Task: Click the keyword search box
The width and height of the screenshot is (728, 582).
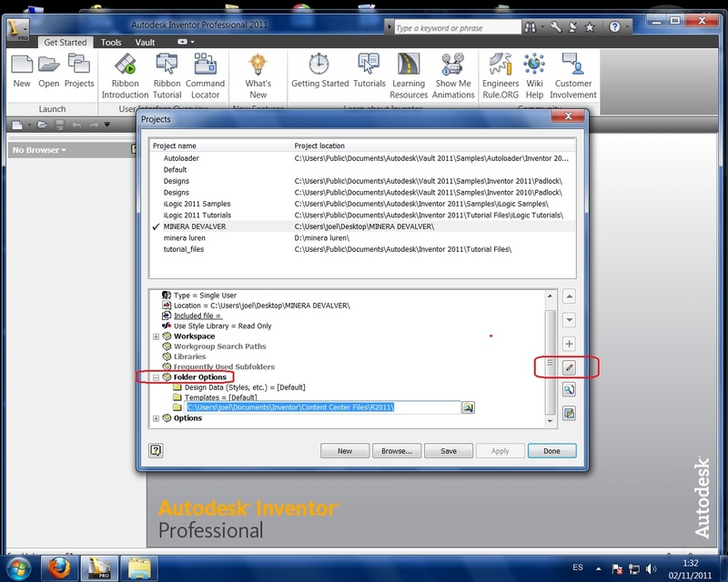Action: 458,28
